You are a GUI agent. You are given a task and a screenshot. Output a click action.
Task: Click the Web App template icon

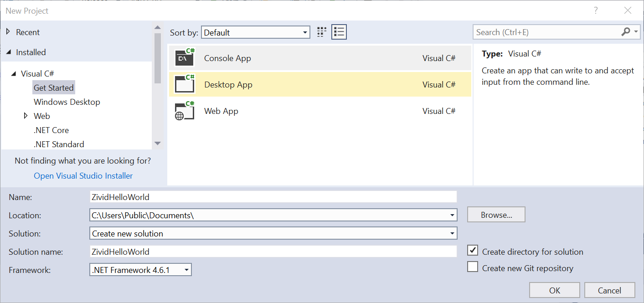click(185, 111)
